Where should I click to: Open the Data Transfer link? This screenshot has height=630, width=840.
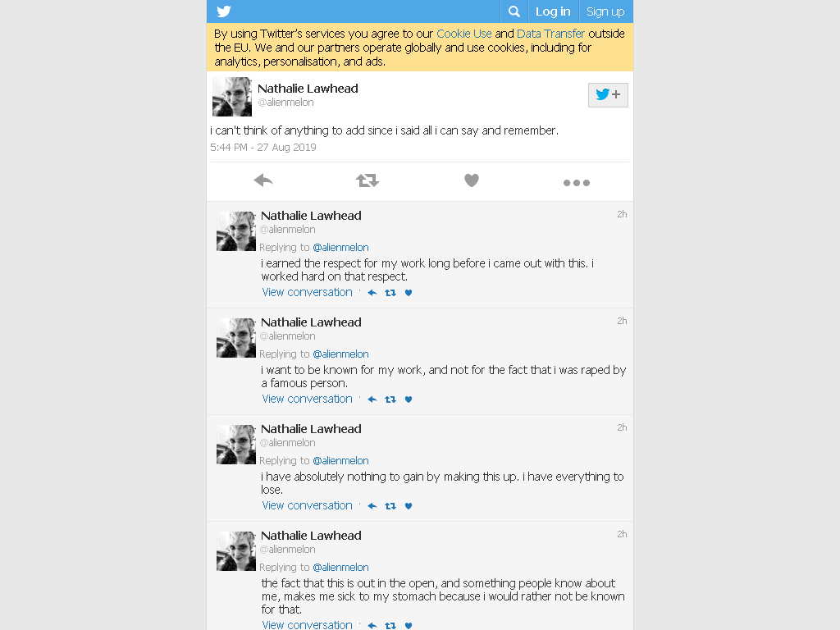tap(550, 34)
